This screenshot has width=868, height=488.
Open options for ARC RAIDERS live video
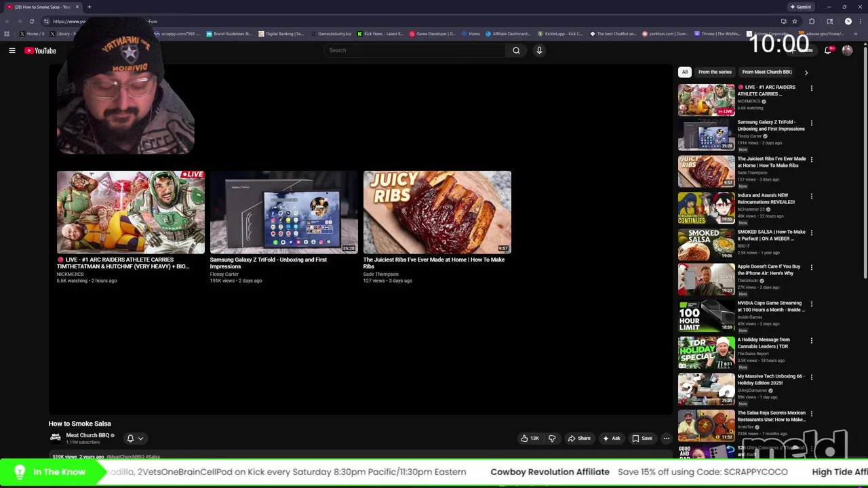pyautogui.click(x=811, y=88)
